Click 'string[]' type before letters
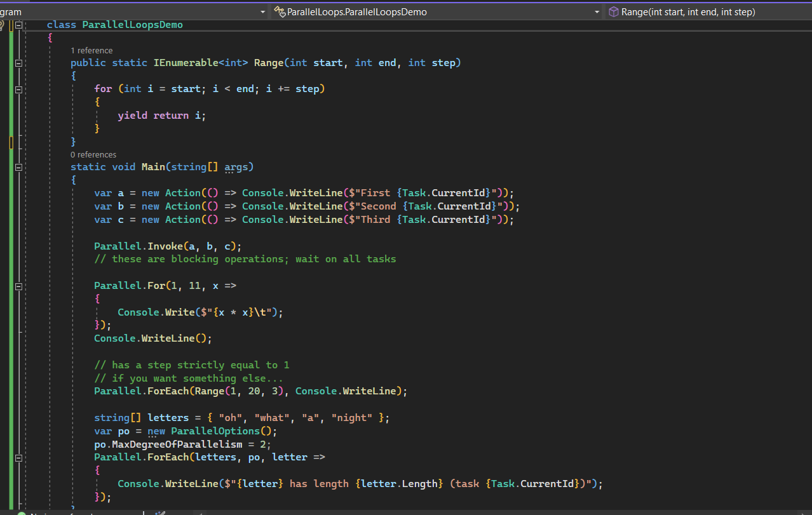The width and height of the screenshot is (812, 515). (118, 417)
